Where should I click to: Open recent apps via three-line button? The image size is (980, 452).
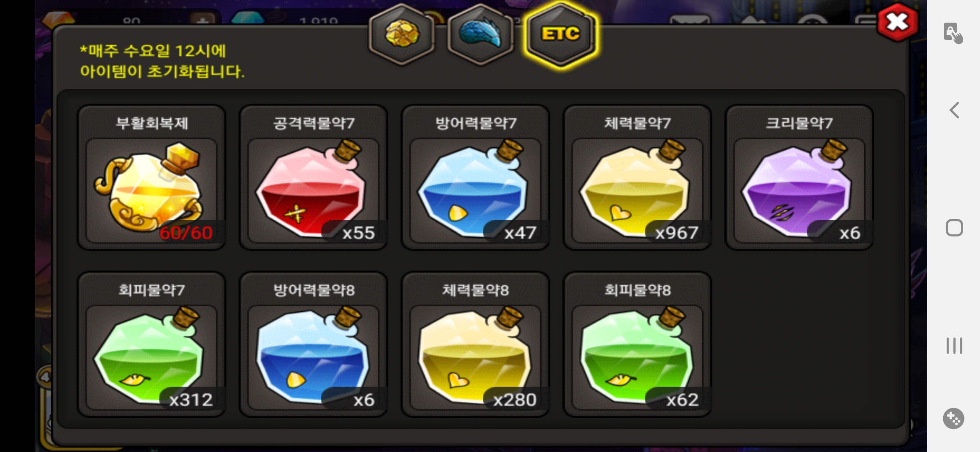point(954,346)
